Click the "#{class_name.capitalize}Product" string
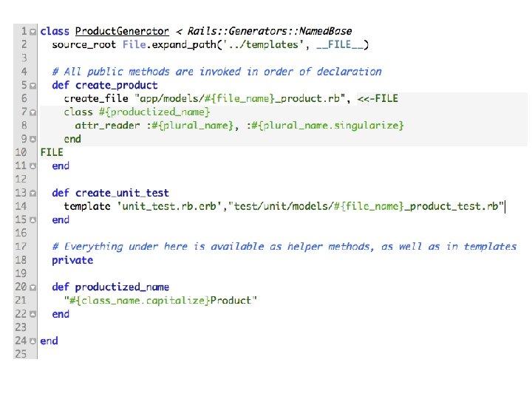The width and height of the screenshot is (532, 399). tap(160, 301)
